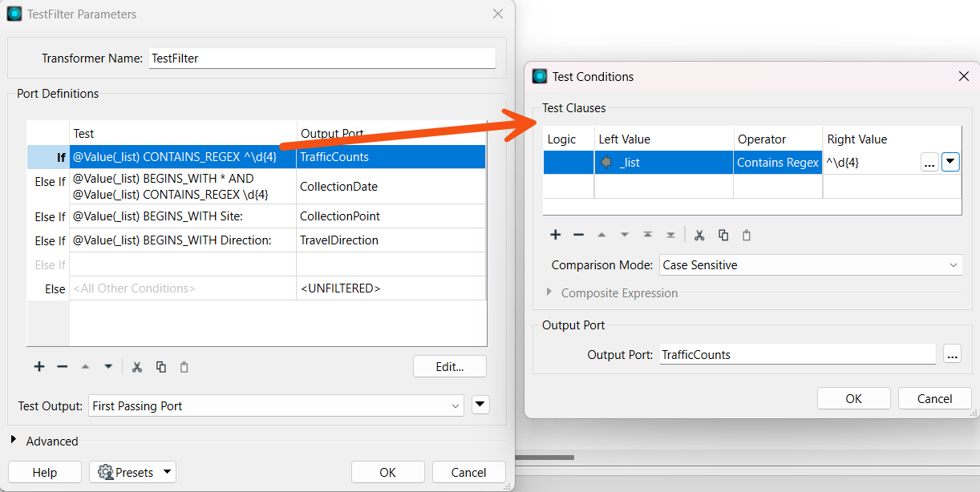Open the Comparison Mode dropdown

pos(810,265)
